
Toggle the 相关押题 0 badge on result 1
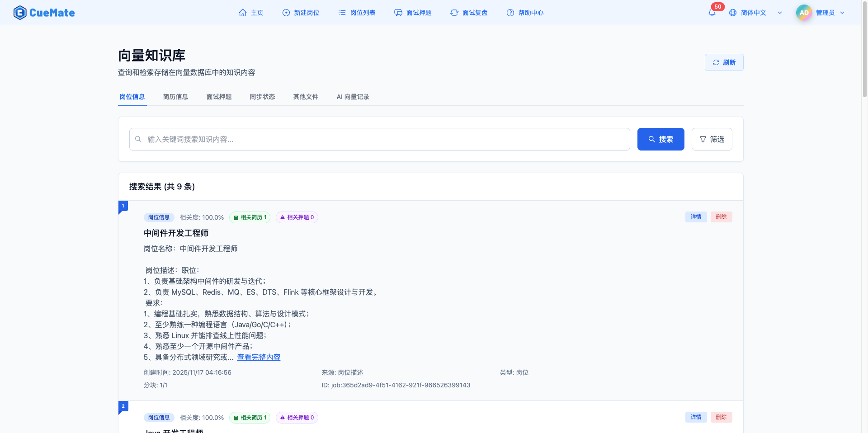pos(297,217)
